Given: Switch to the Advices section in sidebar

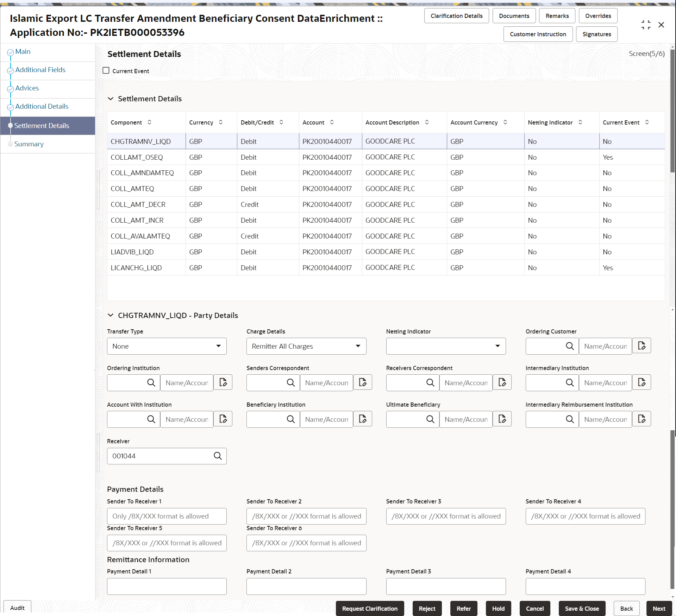Looking at the screenshot, I should point(27,88).
